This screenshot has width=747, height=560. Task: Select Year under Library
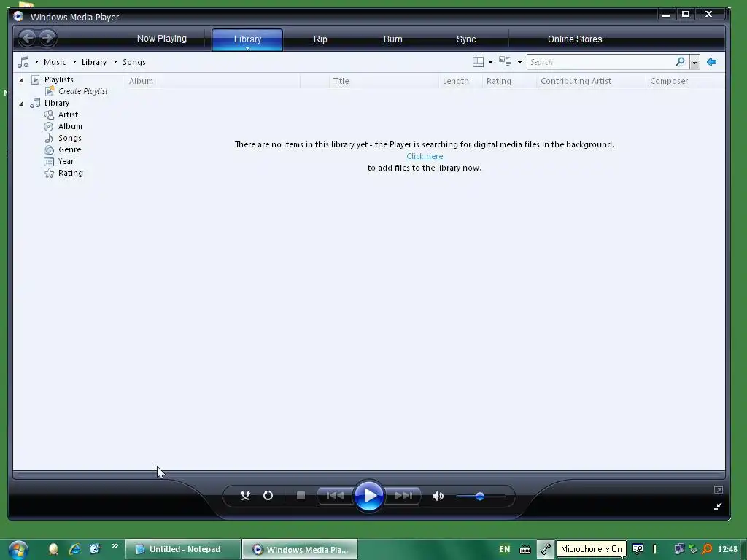click(66, 161)
